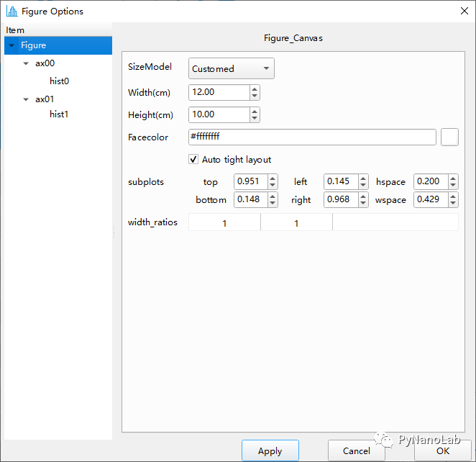Screen dimensions: 476x462
Task: Select hist0 in the item tree
Action: (59, 81)
